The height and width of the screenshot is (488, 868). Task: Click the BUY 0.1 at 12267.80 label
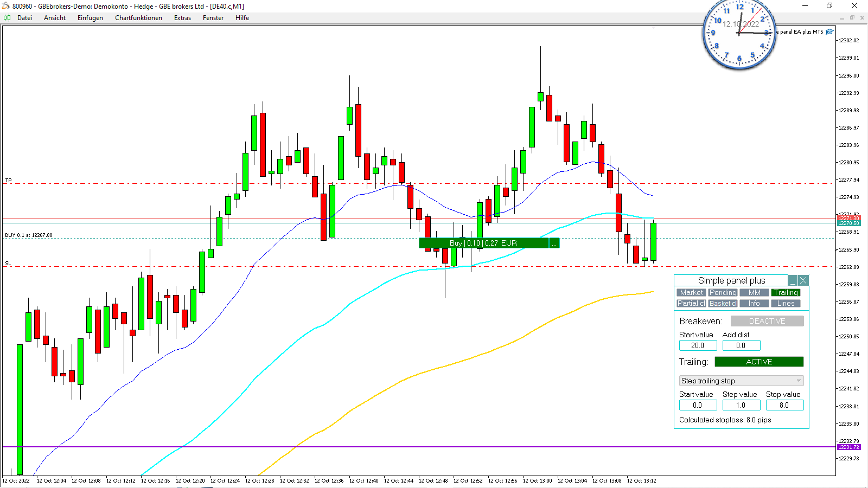click(29, 235)
